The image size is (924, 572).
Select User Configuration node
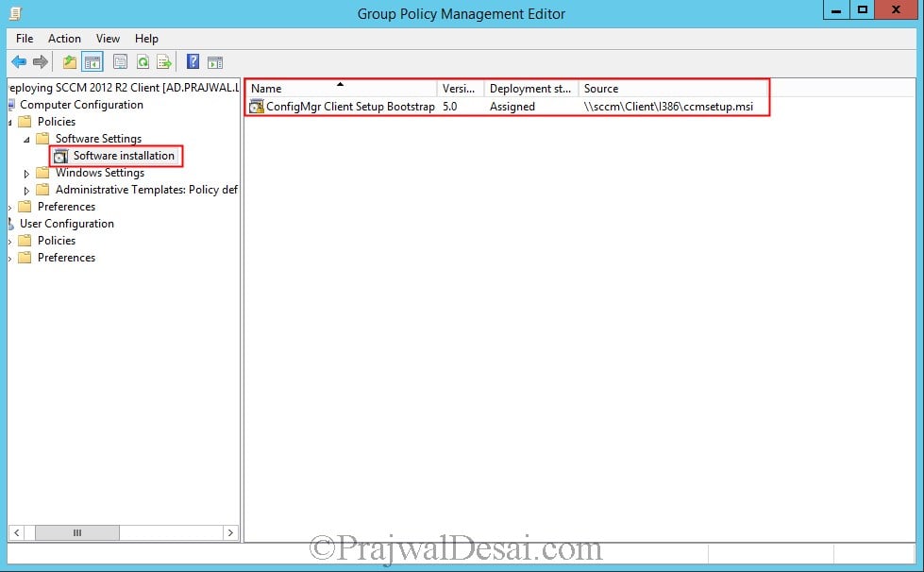67,224
